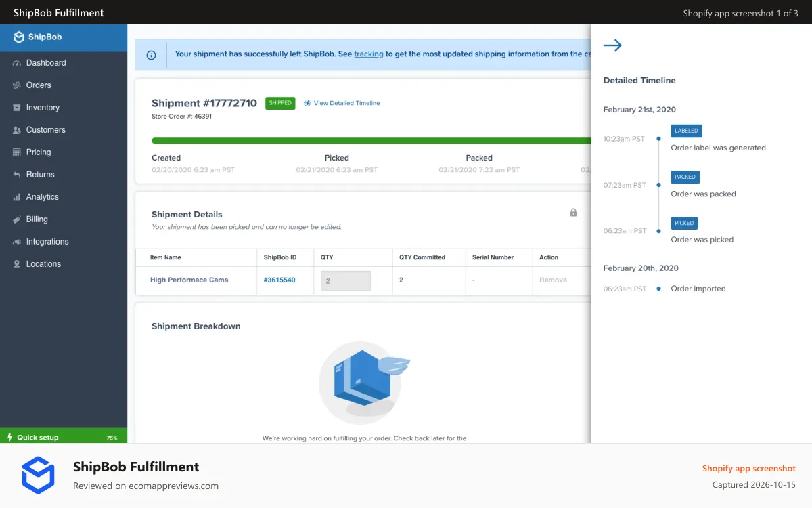Click the Billing tag icon
This screenshot has width=812, height=508.
click(17, 219)
